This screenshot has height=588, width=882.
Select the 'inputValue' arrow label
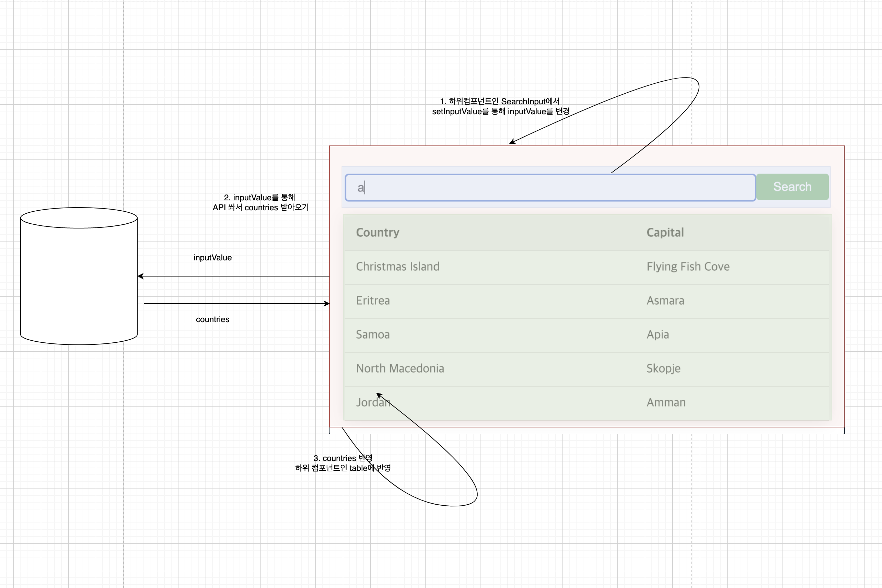click(x=212, y=258)
